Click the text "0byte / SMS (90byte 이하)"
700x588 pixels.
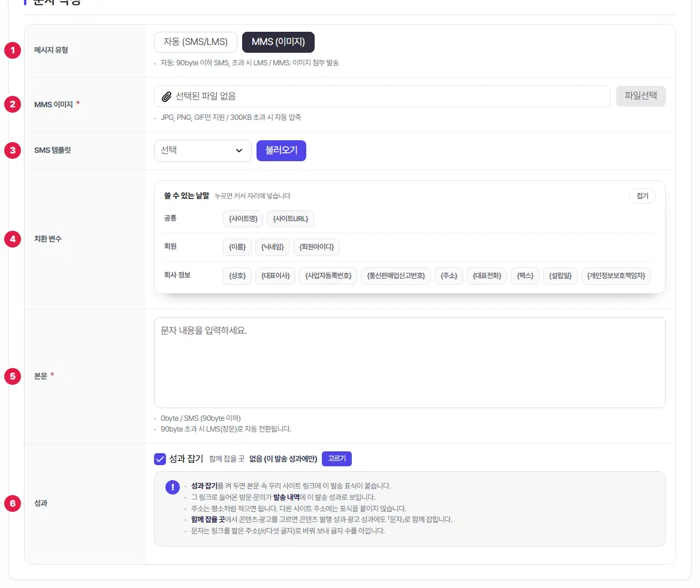point(200,418)
